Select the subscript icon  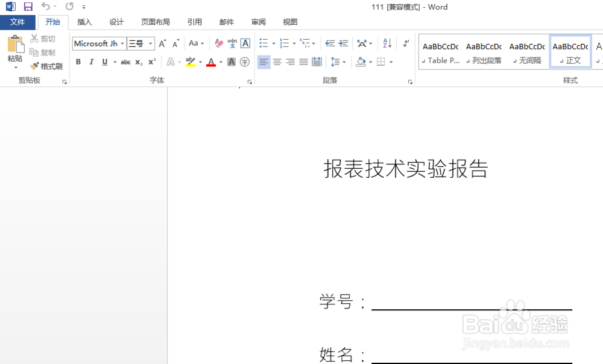(x=139, y=61)
